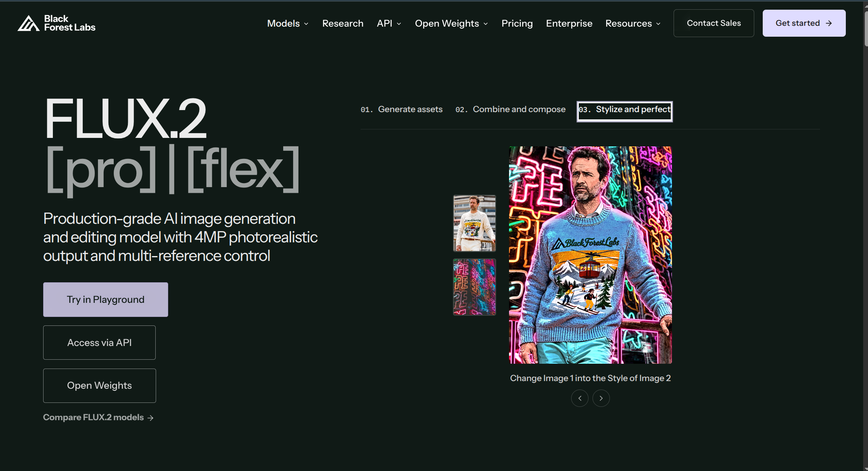Image resolution: width=868 pixels, height=471 pixels.
Task: Click the large stylized neon result image
Action: pyautogui.click(x=590, y=255)
